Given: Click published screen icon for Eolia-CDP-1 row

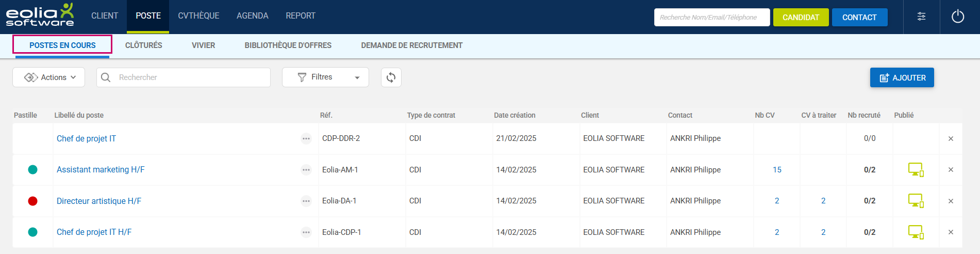Looking at the screenshot, I should [916, 232].
